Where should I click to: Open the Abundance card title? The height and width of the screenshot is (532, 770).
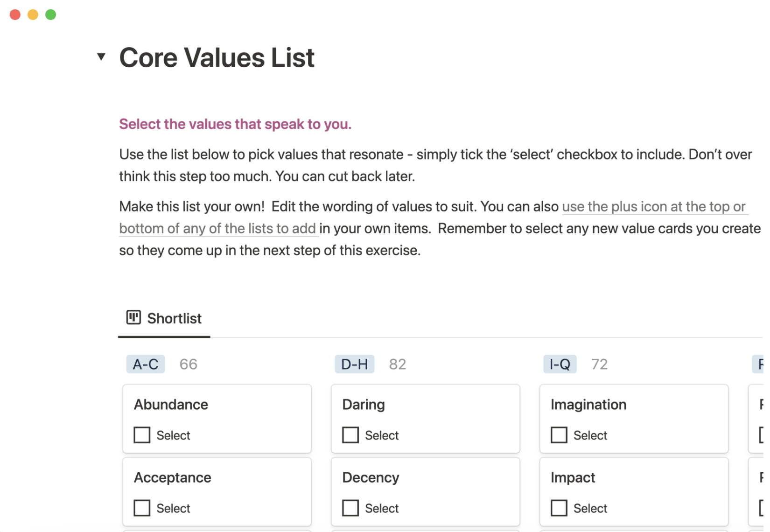coord(171,405)
